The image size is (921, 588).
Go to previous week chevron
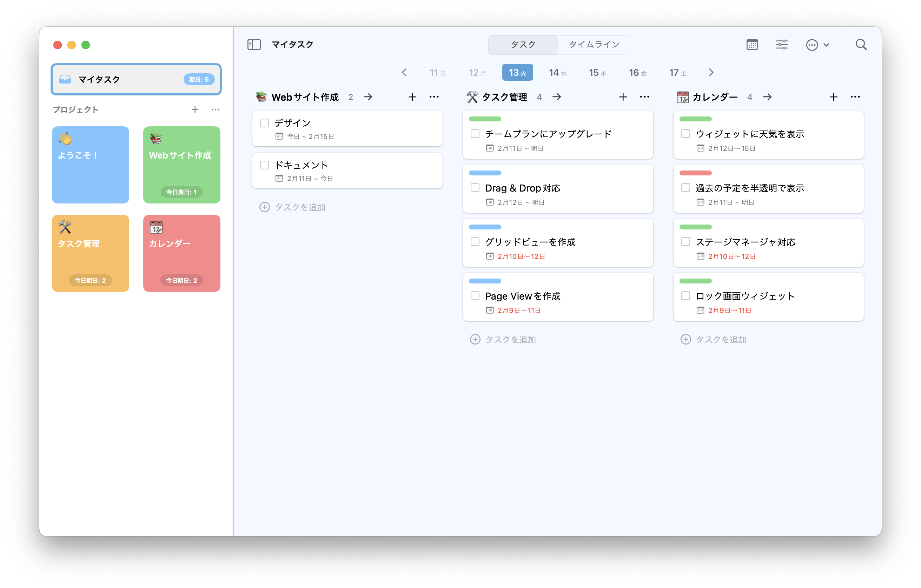coord(404,73)
